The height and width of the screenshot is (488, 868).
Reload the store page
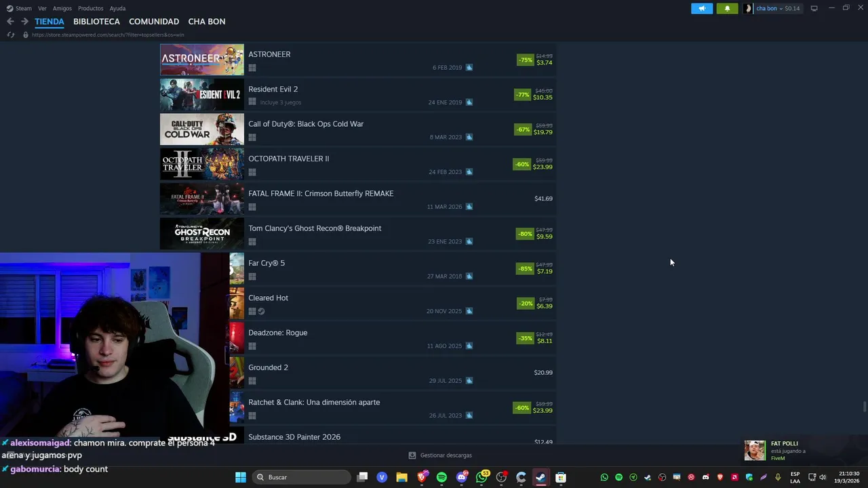click(10, 35)
